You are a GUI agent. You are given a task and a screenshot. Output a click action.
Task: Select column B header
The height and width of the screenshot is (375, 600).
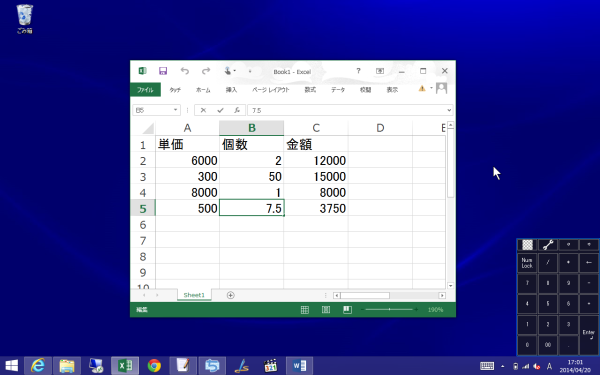251,128
